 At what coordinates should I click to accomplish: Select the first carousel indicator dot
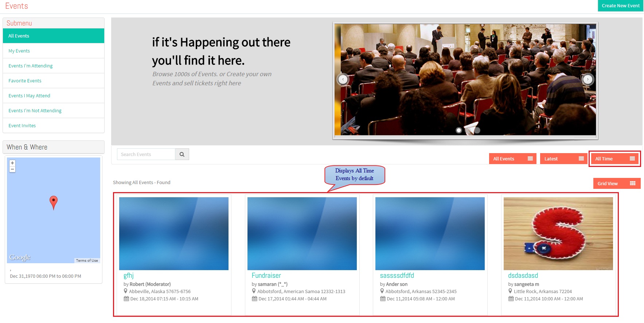click(459, 130)
